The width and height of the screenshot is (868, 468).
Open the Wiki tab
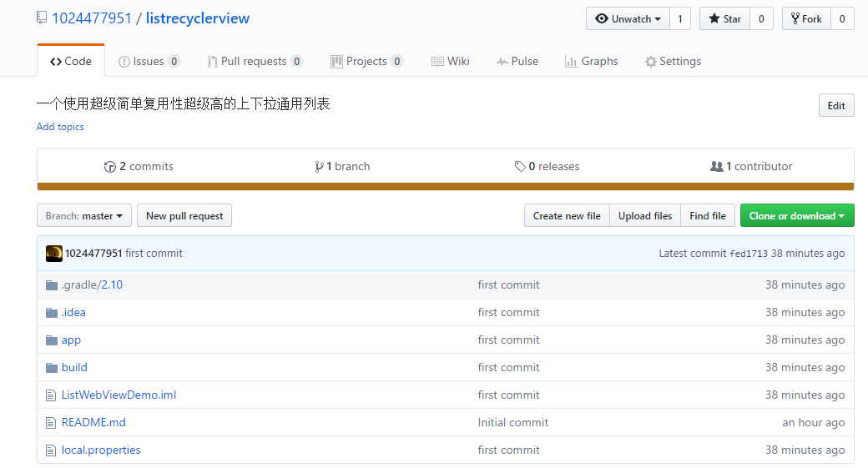pyautogui.click(x=451, y=62)
